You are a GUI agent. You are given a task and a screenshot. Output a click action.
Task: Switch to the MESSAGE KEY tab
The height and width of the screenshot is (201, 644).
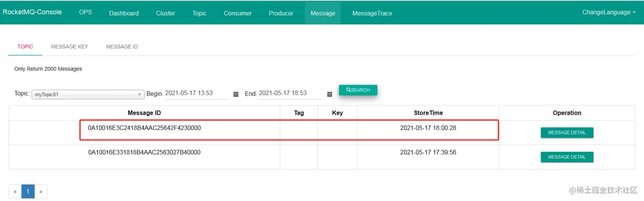[69, 47]
